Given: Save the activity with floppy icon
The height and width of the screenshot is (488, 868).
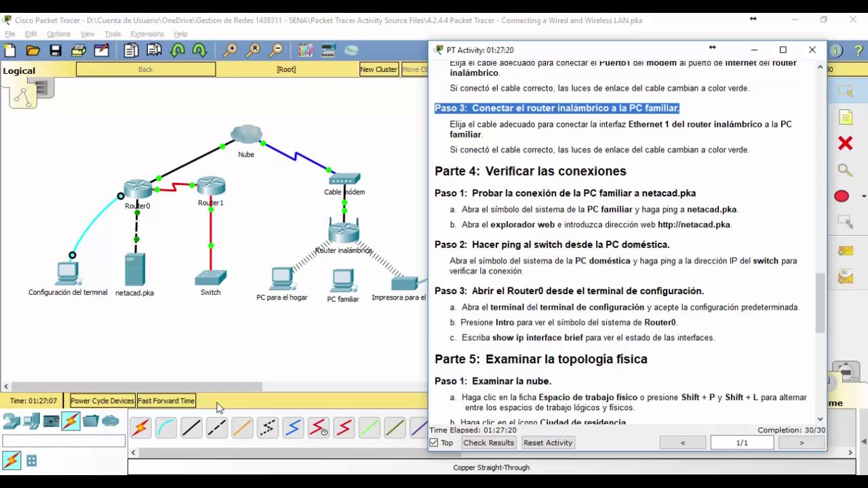Looking at the screenshot, I should click(x=56, y=50).
